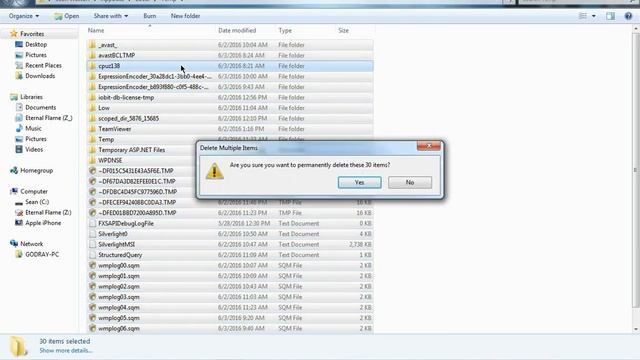Select the cpuz138 folder
Viewport: 640px width, 360px height.
click(109, 66)
